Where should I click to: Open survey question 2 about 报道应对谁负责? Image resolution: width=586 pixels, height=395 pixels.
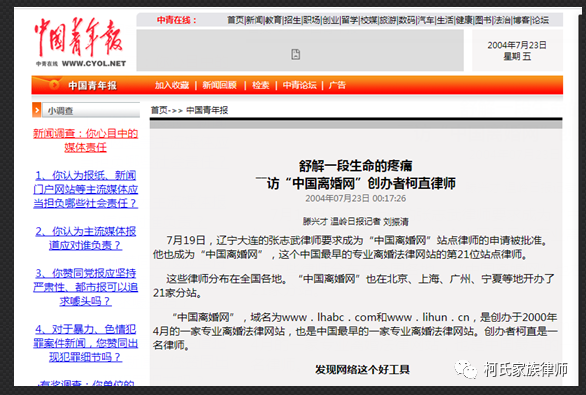point(86,238)
